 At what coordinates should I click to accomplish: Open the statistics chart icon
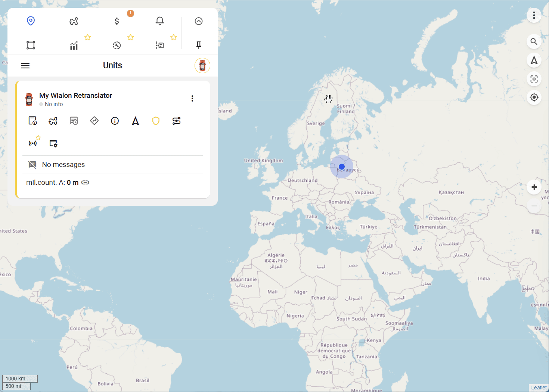pos(74,46)
